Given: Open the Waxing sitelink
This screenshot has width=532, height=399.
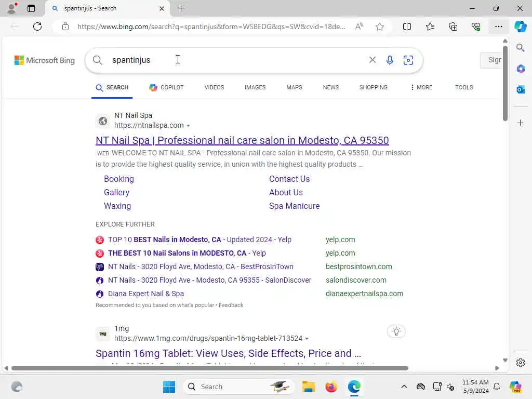Looking at the screenshot, I should pos(117,206).
